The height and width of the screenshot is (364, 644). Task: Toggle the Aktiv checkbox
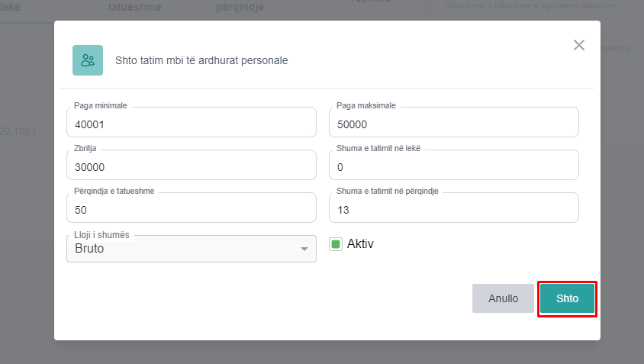tap(336, 244)
